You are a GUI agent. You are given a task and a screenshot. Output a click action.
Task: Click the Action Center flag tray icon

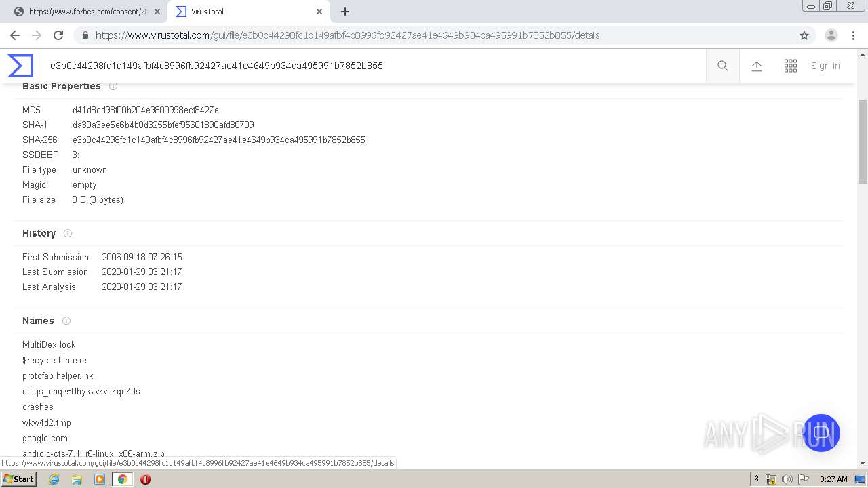pos(804,479)
